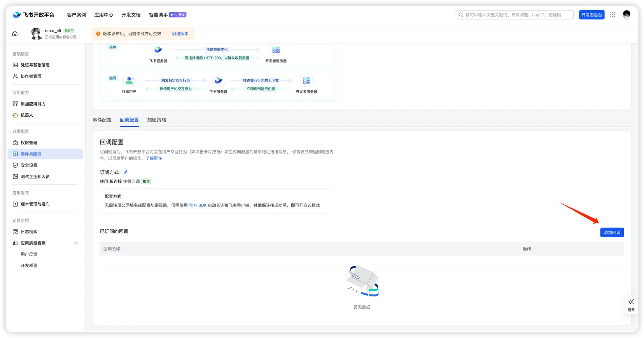644x338 pixels.
Task: Open the apps grid icon
Action: click(x=613, y=15)
